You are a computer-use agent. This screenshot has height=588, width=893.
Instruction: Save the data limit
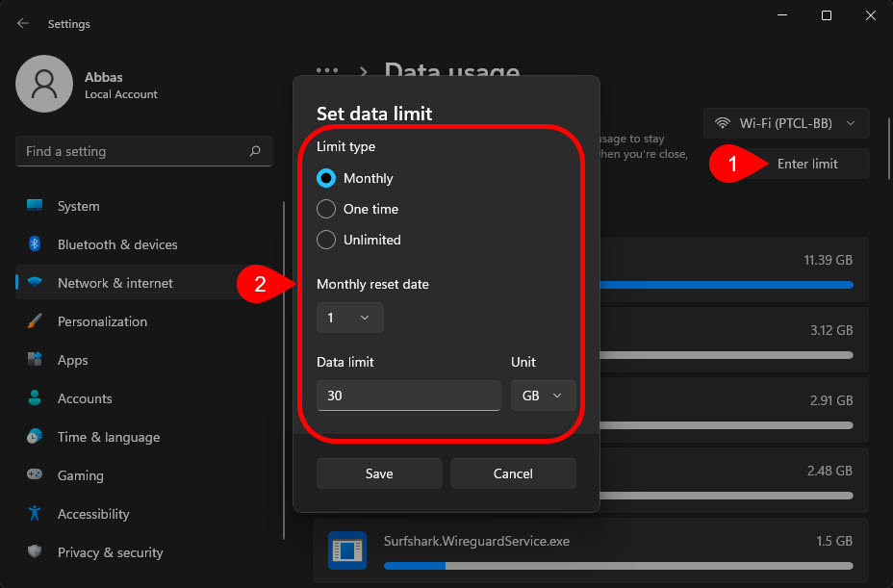[x=379, y=473]
